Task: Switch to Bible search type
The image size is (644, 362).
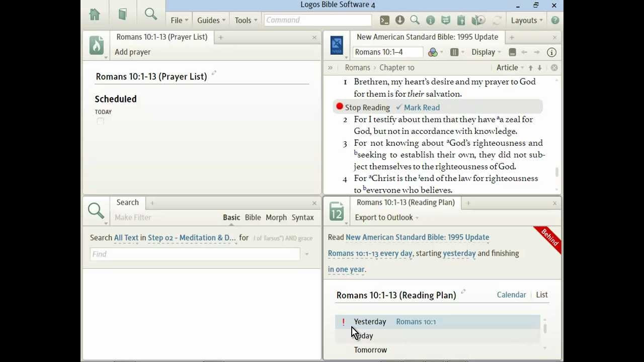Action: pyautogui.click(x=253, y=217)
